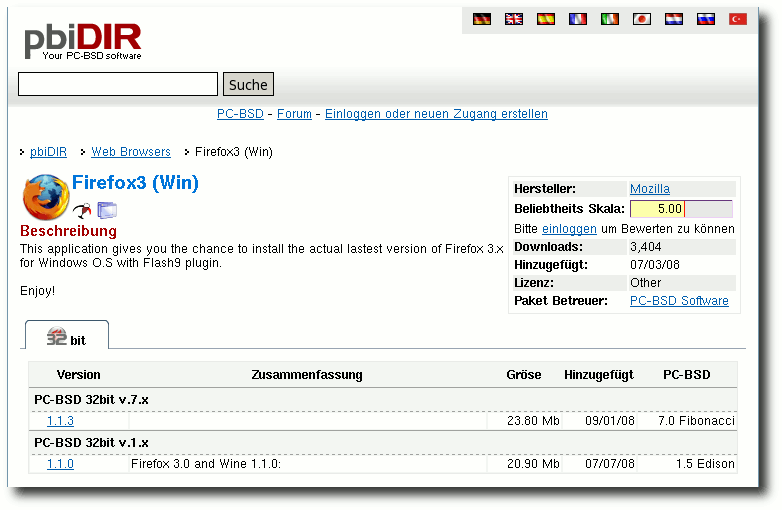Open the Mozilla manufacturer link

click(x=650, y=188)
